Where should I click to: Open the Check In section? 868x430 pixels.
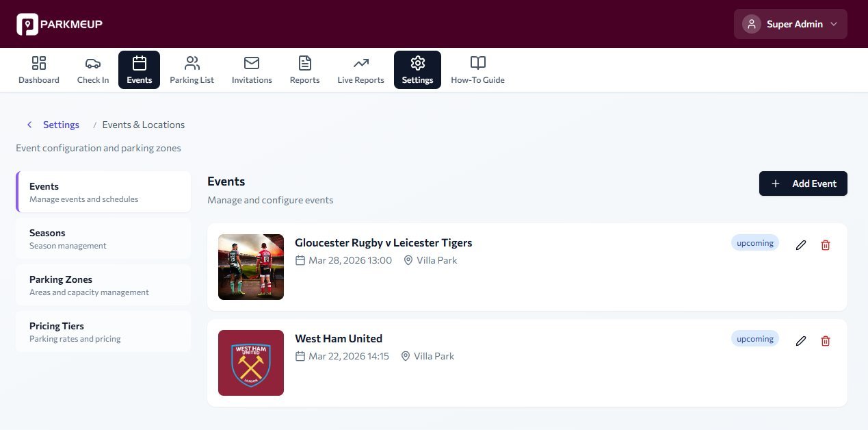pyautogui.click(x=92, y=68)
